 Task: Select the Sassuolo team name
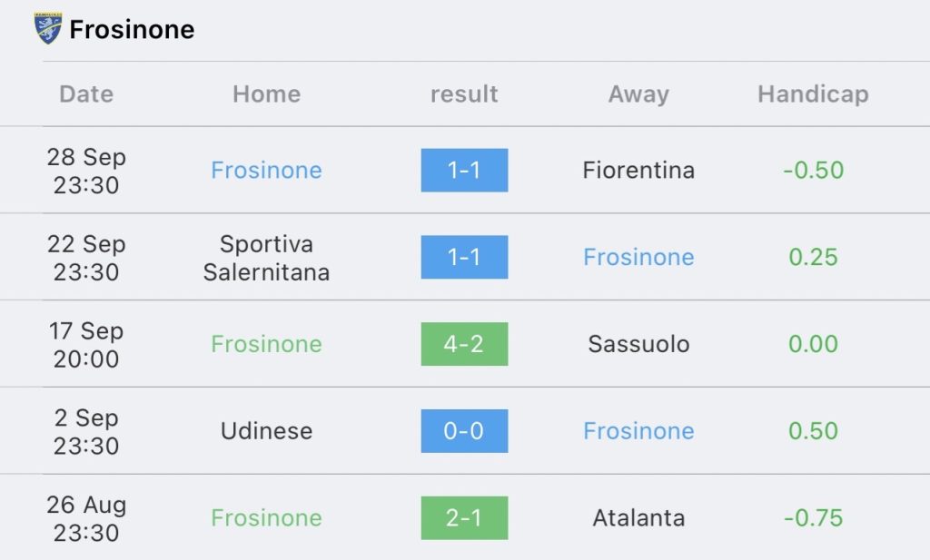(638, 344)
